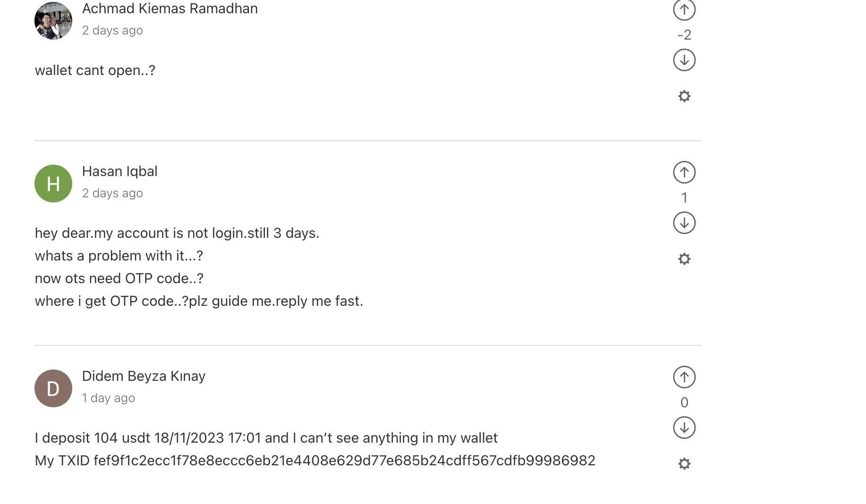This screenshot has width=866, height=504.
Task: Downvote Didem Beyza Kınay's deposit comment
Action: click(684, 428)
